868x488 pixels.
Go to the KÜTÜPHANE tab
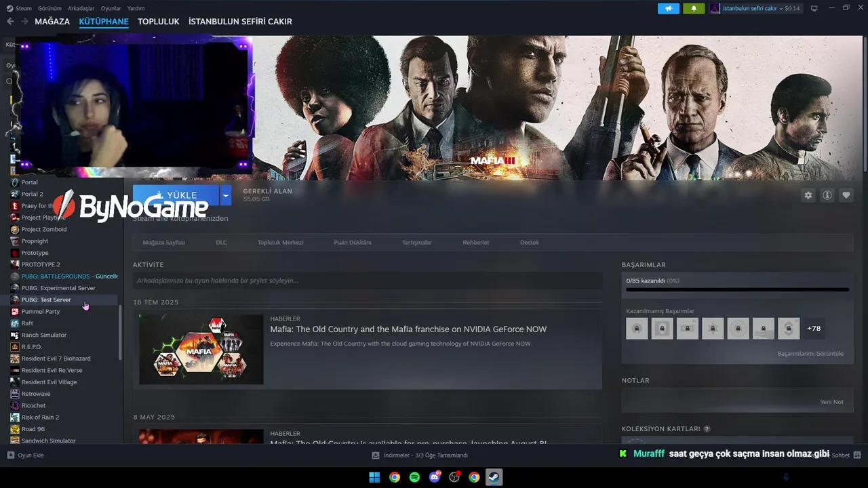[104, 22]
